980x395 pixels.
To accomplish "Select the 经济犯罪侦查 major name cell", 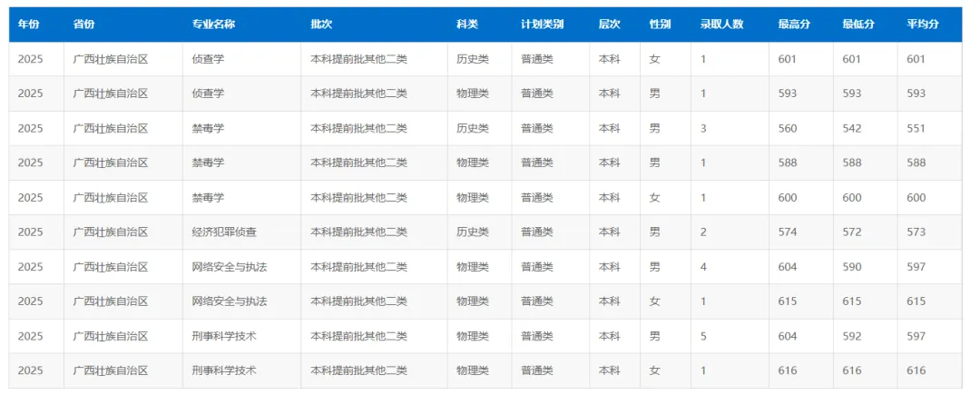I will pos(224,232).
